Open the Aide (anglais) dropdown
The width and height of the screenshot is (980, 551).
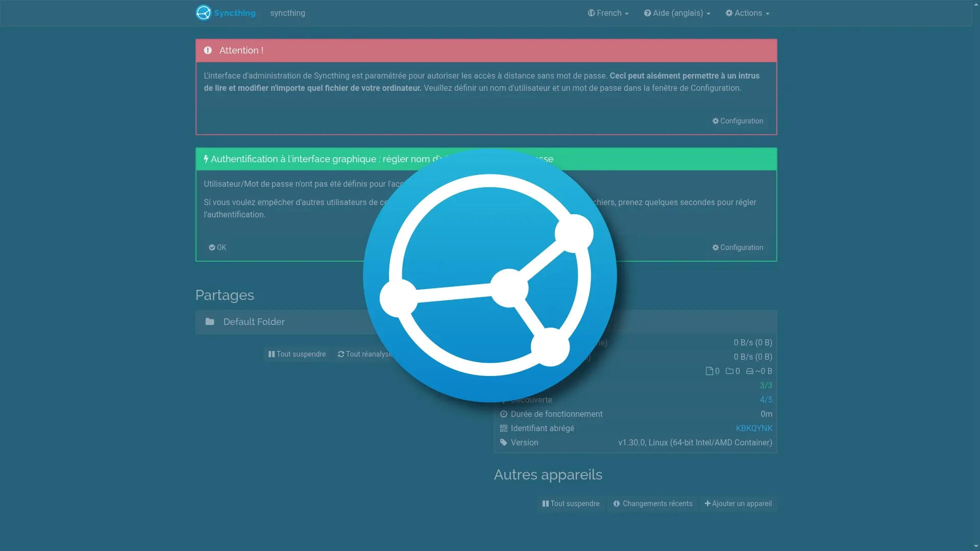(x=677, y=13)
